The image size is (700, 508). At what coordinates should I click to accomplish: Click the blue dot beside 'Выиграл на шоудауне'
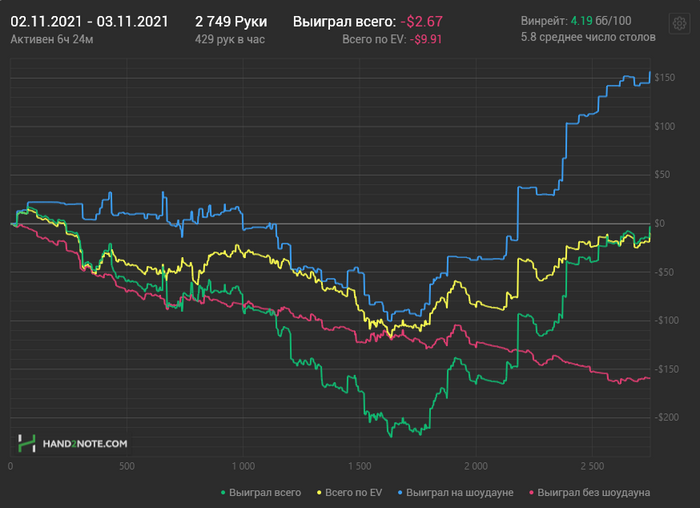click(x=400, y=493)
